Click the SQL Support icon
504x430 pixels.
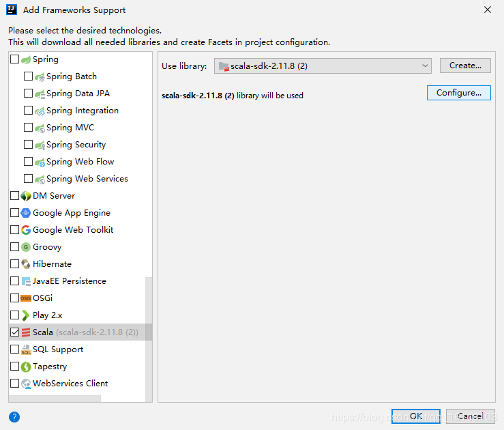click(x=26, y=349)
